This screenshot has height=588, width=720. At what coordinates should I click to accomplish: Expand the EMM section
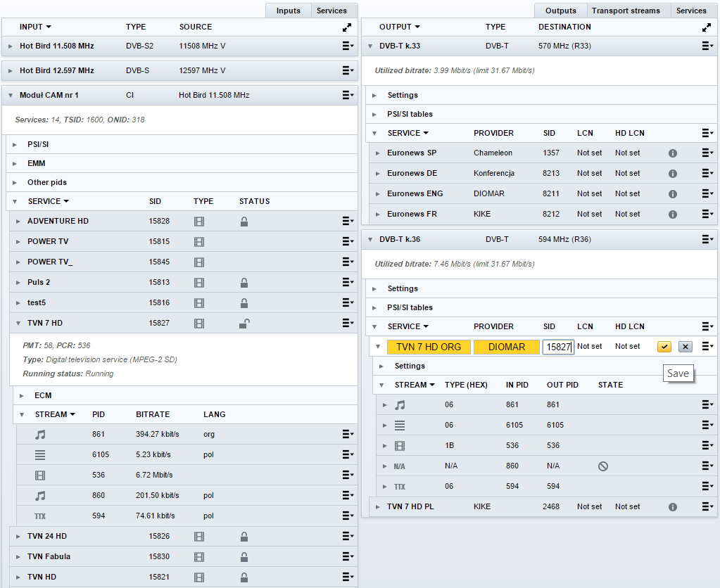[x=15, y=163]
